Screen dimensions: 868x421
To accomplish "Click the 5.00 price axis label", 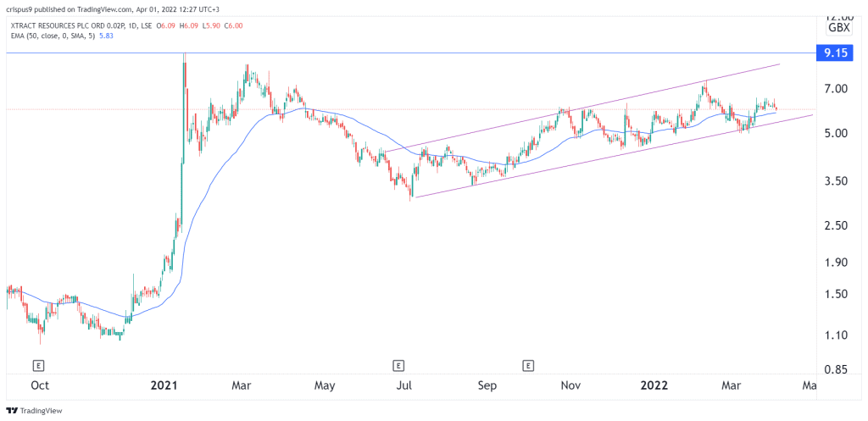I will 834,133.
